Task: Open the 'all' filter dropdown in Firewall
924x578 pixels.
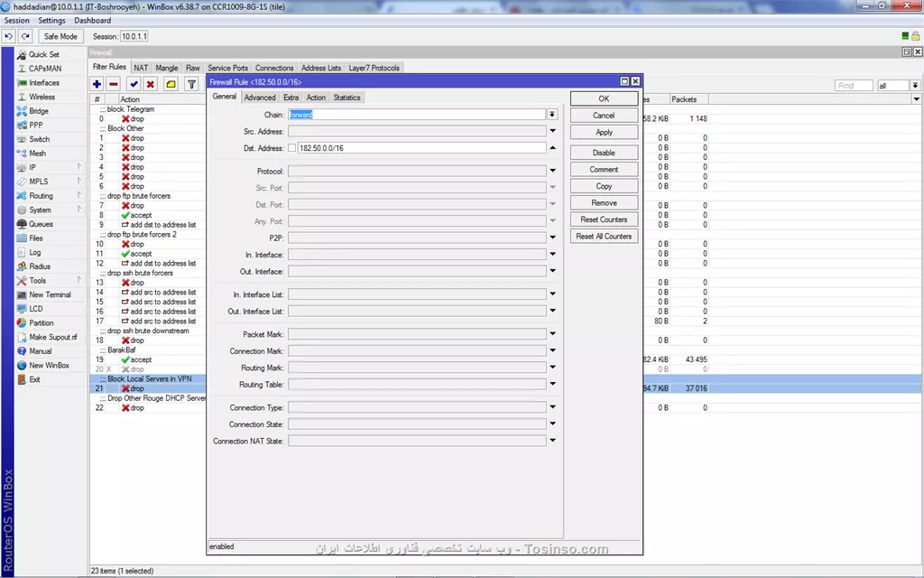Action: pos(915,86)
